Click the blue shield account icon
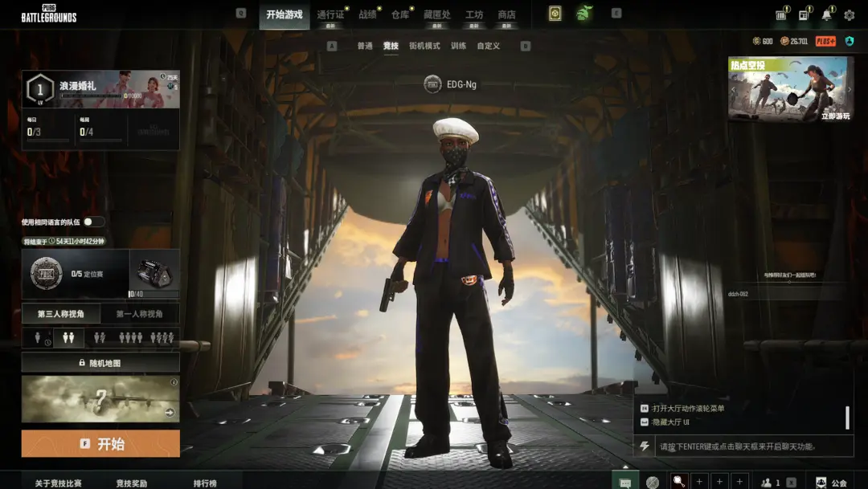 pos(850,41)
